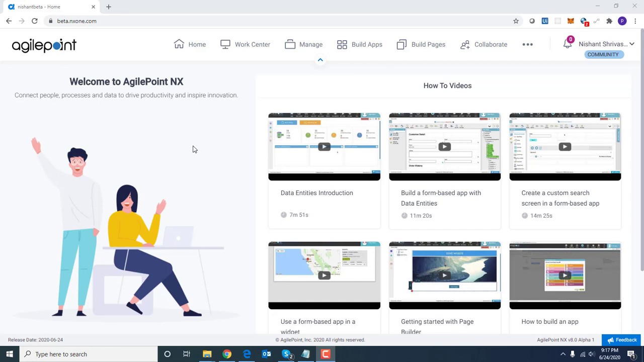Open the Chrome profile avatar
Viewport: 644px width, 362px height.
click(622, 21)
